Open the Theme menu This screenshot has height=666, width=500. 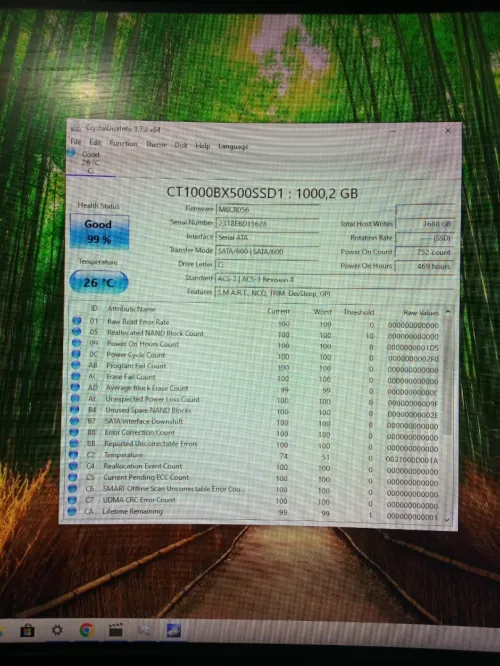click(156, 144)
